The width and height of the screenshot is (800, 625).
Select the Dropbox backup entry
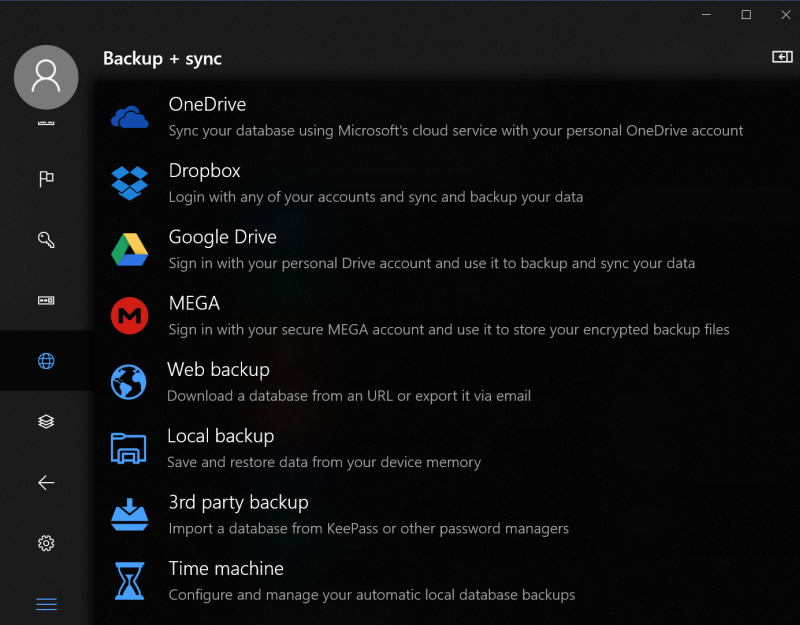click(x=447, y=183)
